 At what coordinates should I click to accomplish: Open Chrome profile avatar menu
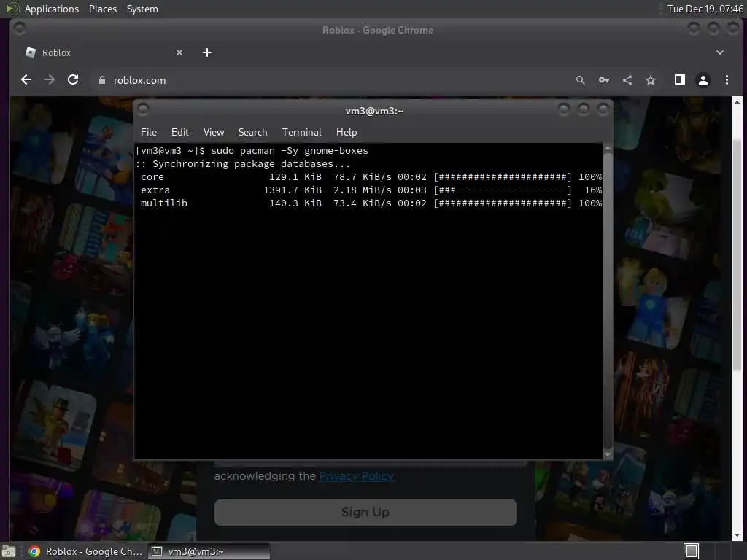click(703, 80)
